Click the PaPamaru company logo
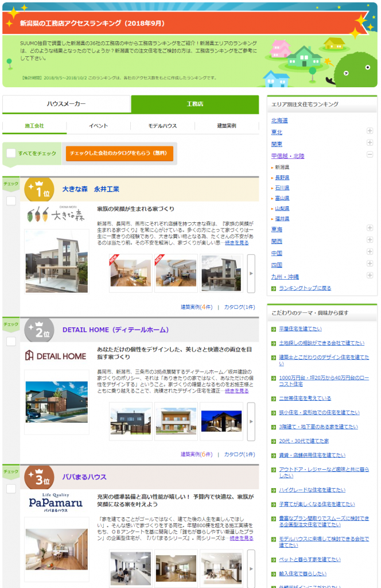The width and height of the screenshot is (381, 588). [56, 503]
